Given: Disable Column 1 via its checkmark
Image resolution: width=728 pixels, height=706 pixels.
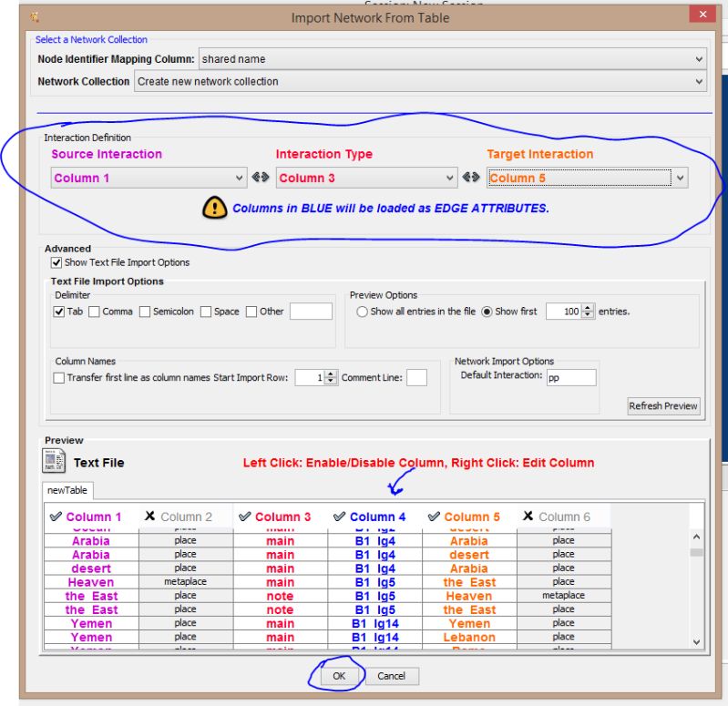Looking at the screenshot, I should click(x=56, y=517).
